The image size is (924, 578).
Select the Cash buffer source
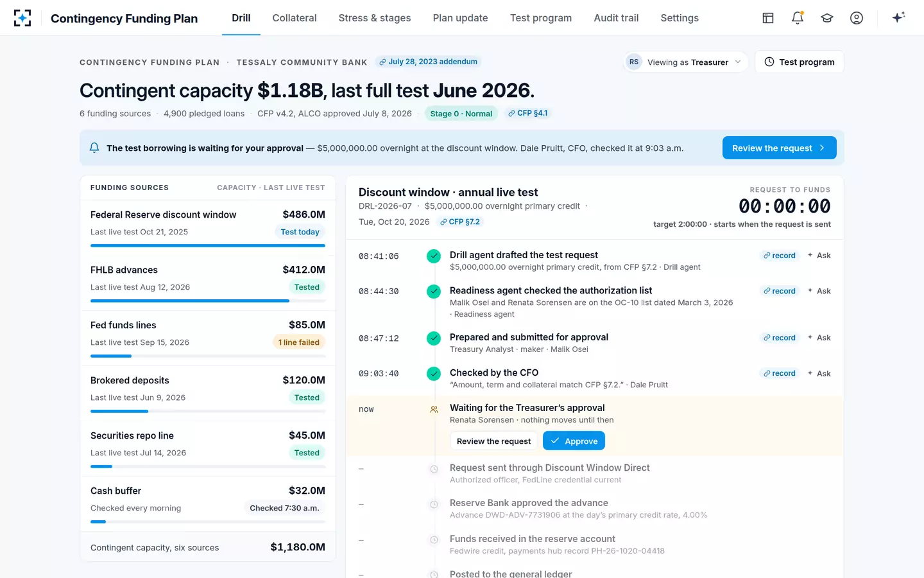click(208, 504)
